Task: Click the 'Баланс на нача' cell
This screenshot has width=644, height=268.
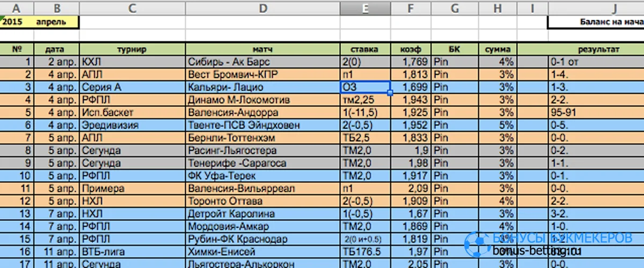Action: (x=596, y=23)
